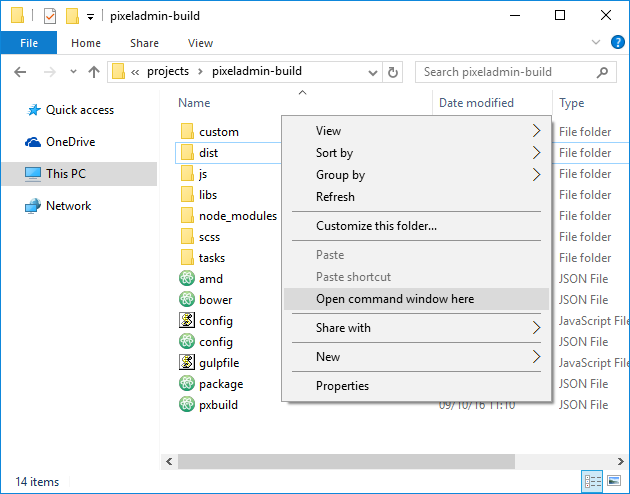Click the Refresh address bar icon
The width and height of the screenshot is (630, 494).
393,72
